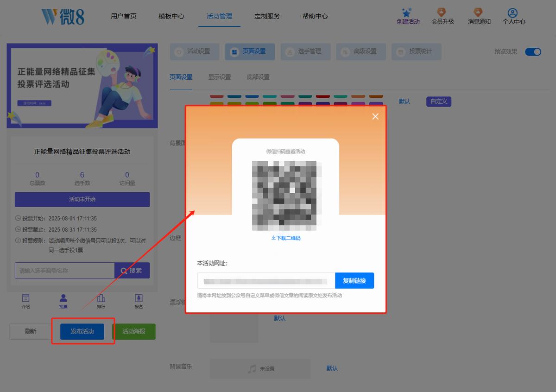Open 个人中心 profile icon
The image size is (556, 392).
click(x=512, y=13)
